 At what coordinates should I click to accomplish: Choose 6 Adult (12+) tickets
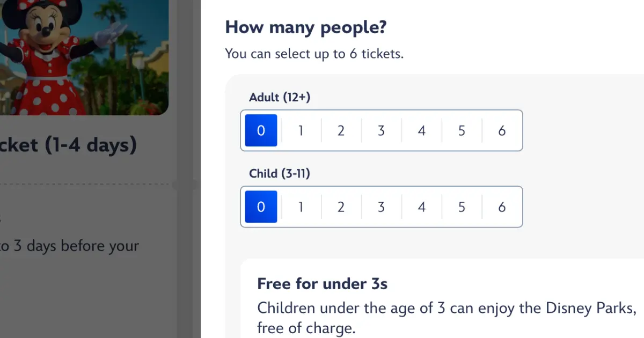point(502,130)
